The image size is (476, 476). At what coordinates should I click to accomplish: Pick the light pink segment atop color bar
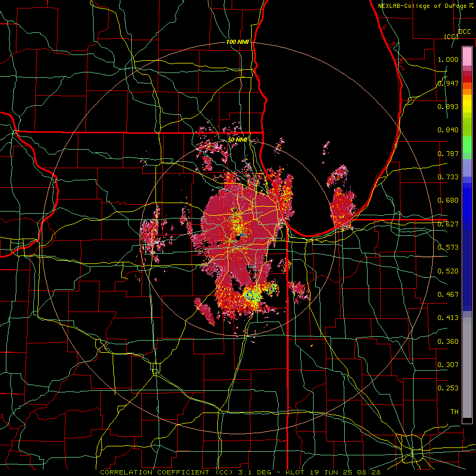tap(467, 56)
